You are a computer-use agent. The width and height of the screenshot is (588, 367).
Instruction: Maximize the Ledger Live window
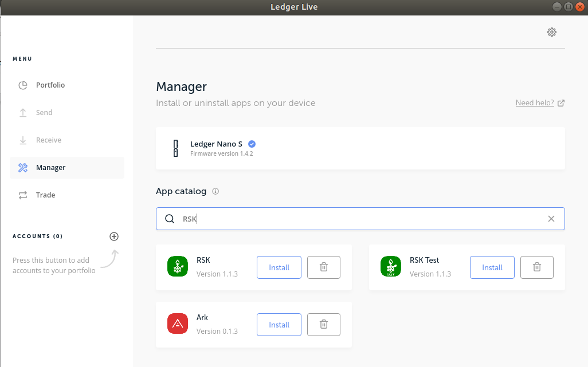(x=569, y=7)
